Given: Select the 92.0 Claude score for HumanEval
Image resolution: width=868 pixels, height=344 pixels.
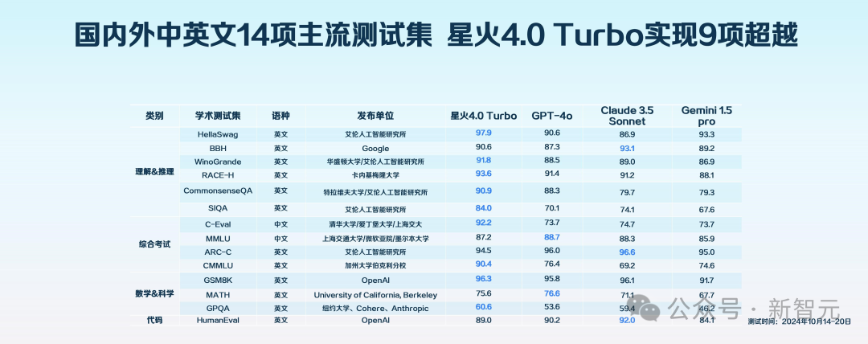Looking at the screenshot, I should 626,320.
